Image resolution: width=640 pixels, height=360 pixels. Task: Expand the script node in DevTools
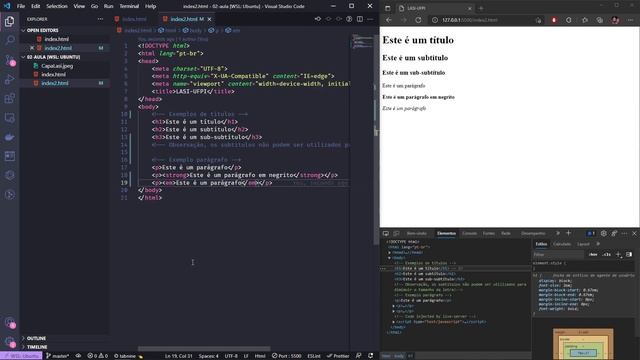coord(394,322)
